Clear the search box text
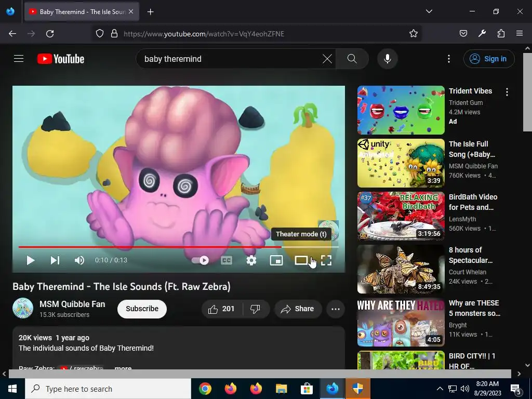Image resolution: width=532 pixels, height=399 pixels. 327,59
